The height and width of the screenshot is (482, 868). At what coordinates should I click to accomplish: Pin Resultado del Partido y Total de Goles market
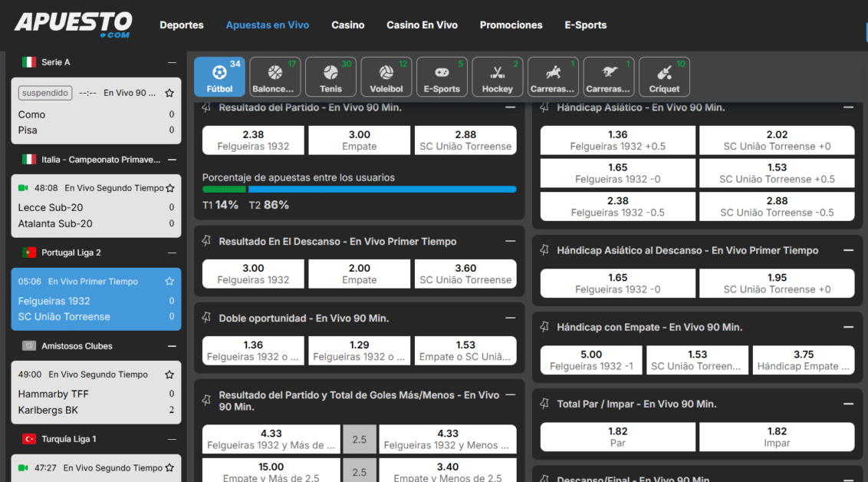206,401
